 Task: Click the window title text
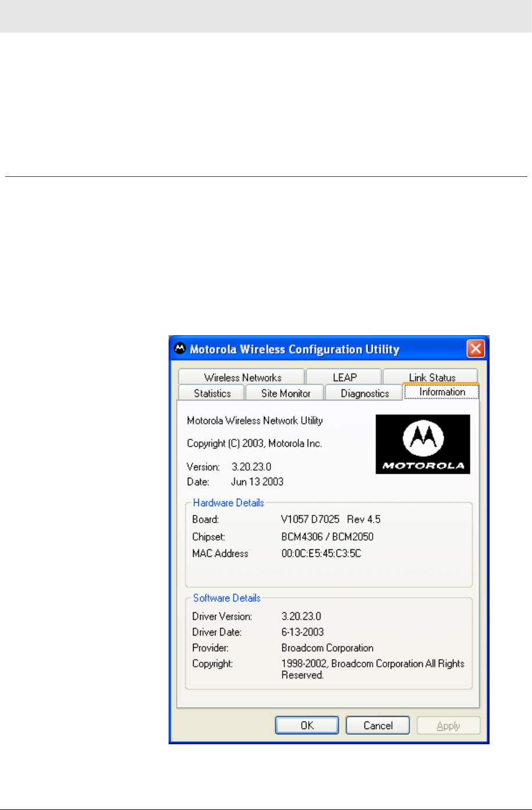(x=294, y=349)
